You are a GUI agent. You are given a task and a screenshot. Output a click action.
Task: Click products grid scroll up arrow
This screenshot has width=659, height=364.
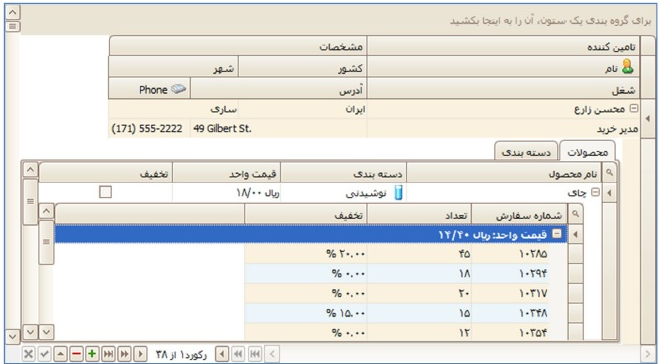coord(30,170)
